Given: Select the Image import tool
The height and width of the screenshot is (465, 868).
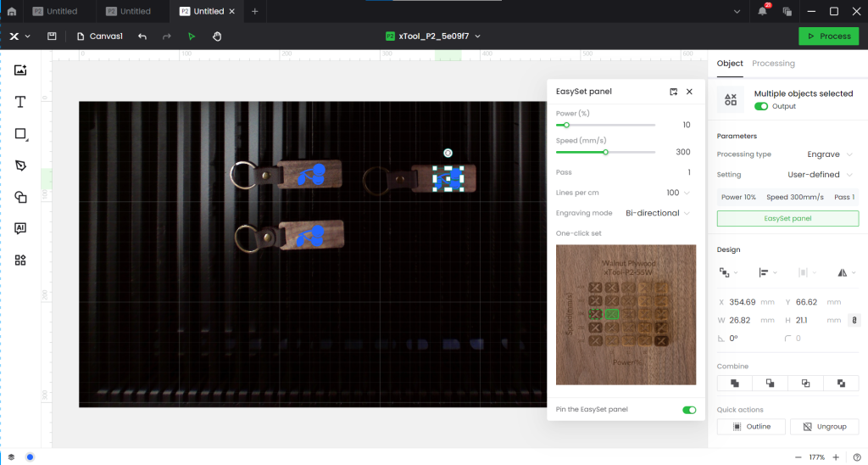Looking at the screenshot, I should 20,70.
